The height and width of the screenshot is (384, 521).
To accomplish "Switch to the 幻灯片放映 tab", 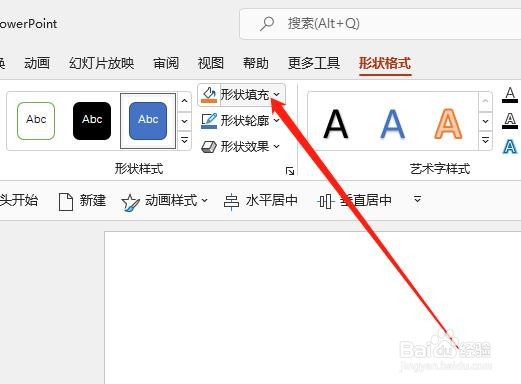I will (101, 63).
